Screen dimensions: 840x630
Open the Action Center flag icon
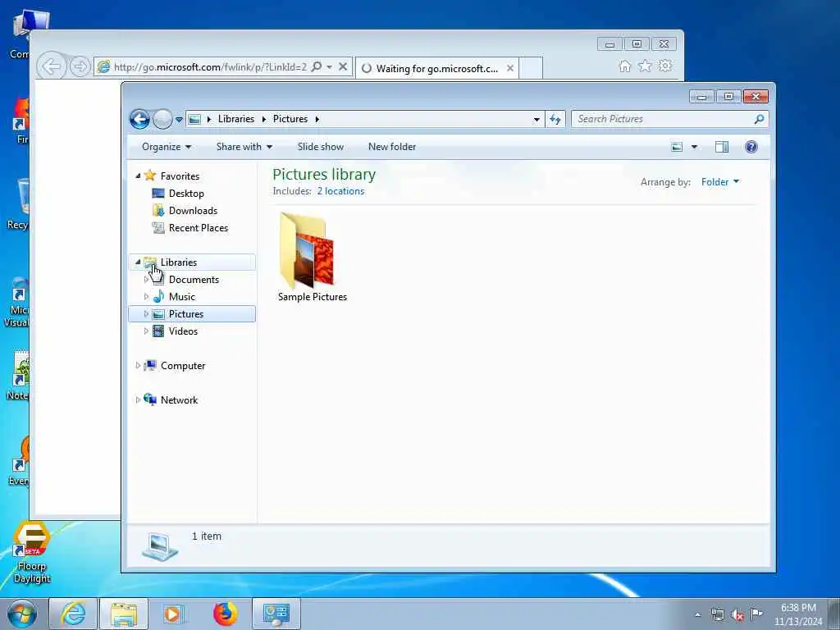(756, 614)
